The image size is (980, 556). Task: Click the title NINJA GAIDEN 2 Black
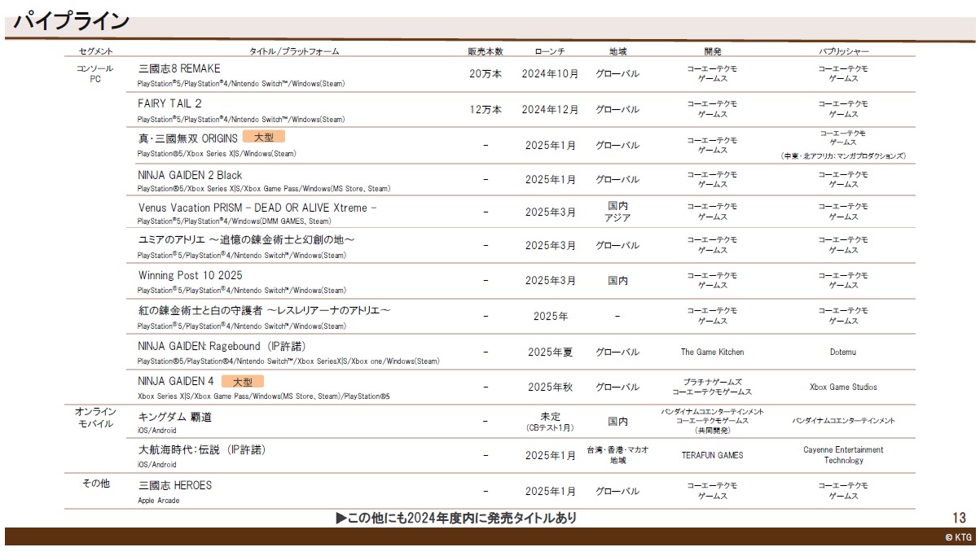click(190, 175)
